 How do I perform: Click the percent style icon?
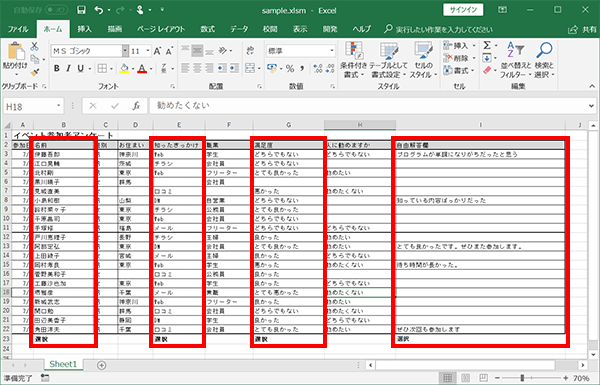click(x=290, y=69)
